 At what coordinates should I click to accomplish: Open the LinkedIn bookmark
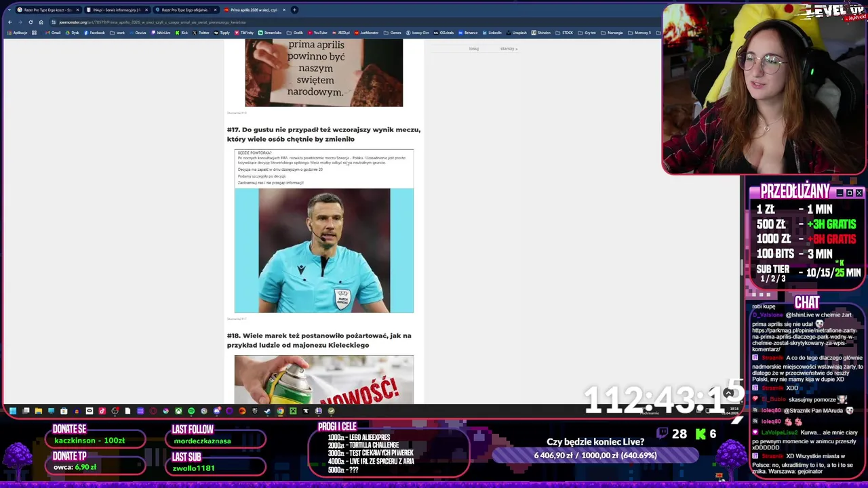pyautogui.click(x=492, y=33)
